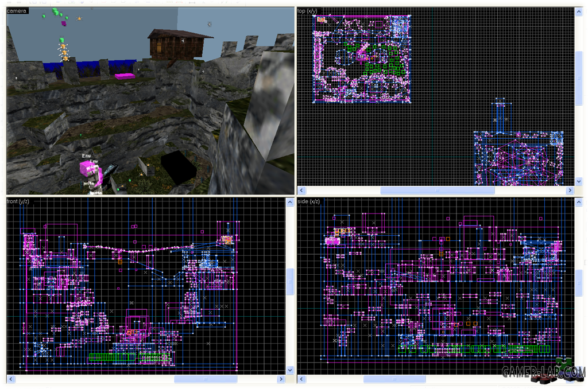Click the side view horizontal scrollbar thumb
Image resolution: width=588 pixels, height=389 pixels.
coord(394,379)
